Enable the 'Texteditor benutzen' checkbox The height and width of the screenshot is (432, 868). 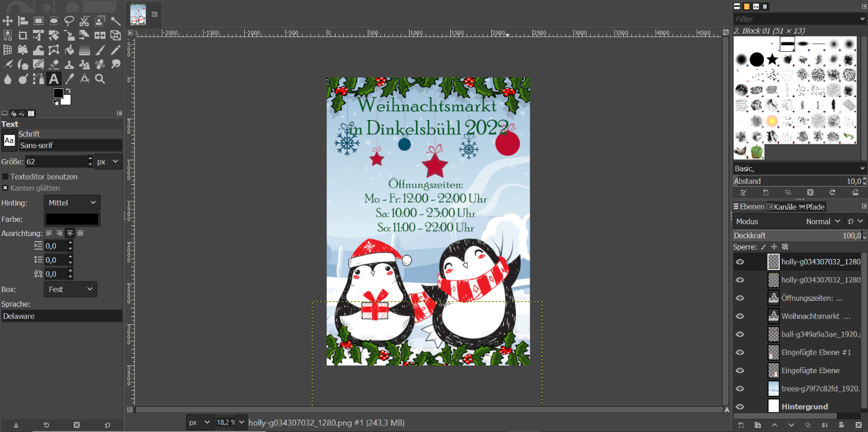coord(5,177)
